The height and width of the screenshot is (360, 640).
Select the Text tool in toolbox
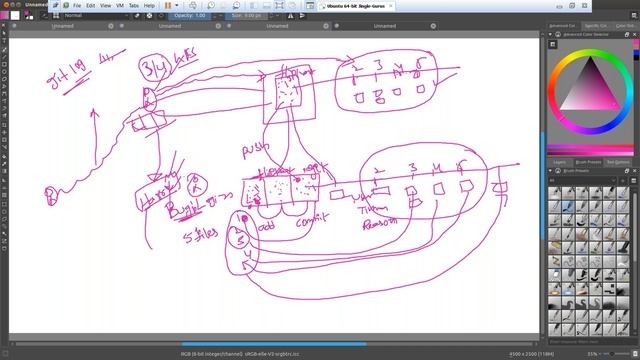tap(4, 41)
